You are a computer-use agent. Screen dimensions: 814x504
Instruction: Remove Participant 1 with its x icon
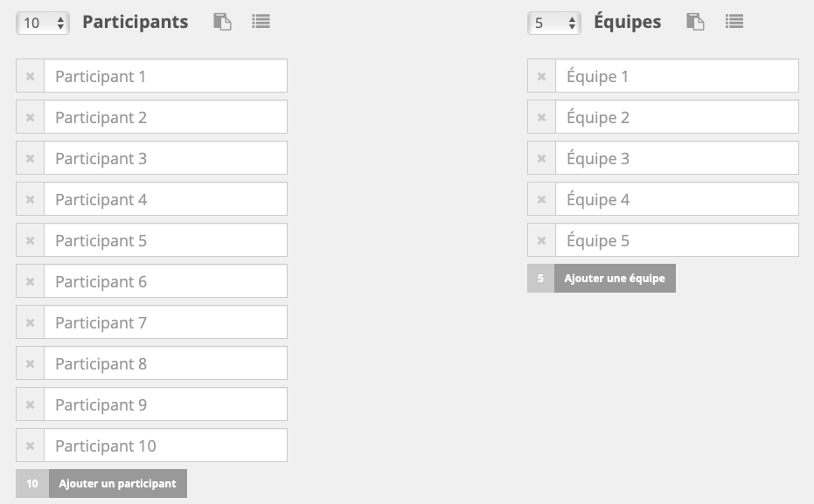point(30,76)
